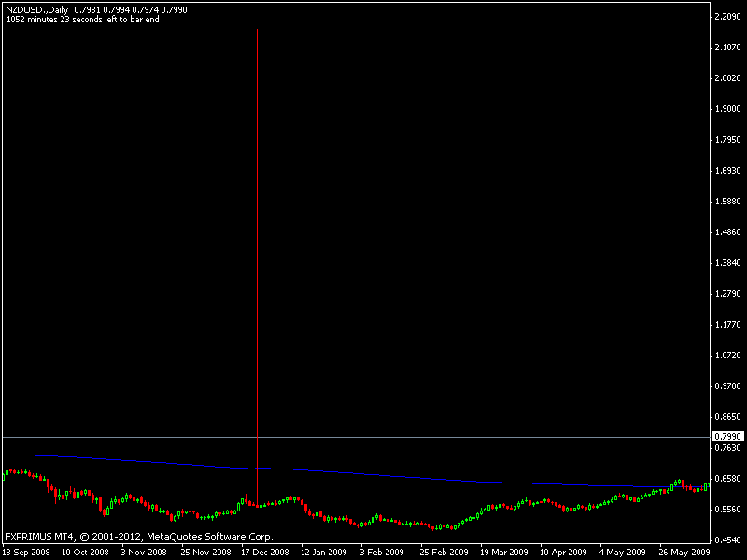
Task: Click the 0.7630 price axis label
Action: point(726,448)
